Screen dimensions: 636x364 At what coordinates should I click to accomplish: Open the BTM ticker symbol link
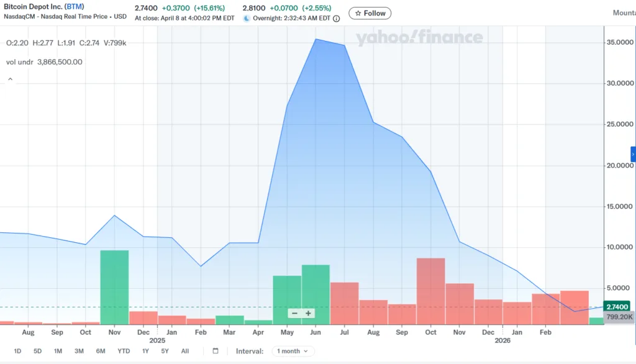(x=75, y=7)
